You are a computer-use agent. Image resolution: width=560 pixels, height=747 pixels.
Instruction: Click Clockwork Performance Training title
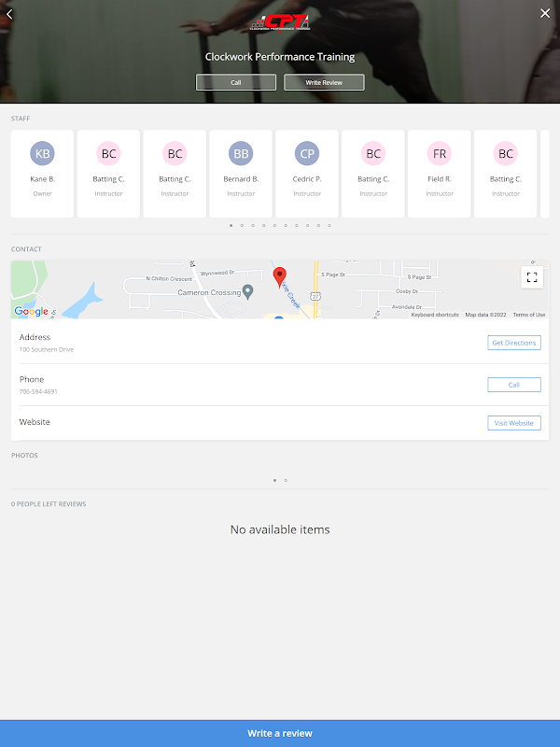coord(280,57)
